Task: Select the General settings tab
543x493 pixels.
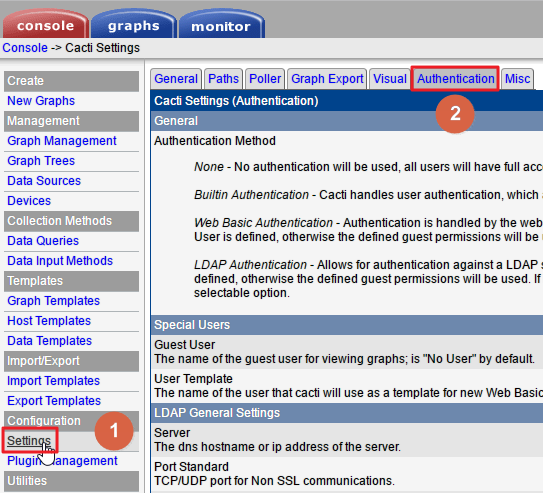Action: pos(176,79)
